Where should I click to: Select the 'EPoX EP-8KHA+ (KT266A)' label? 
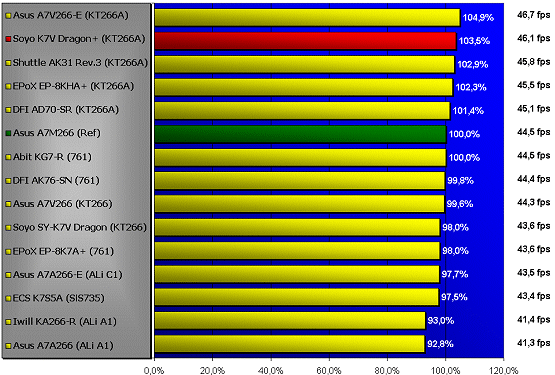[73, 86]
